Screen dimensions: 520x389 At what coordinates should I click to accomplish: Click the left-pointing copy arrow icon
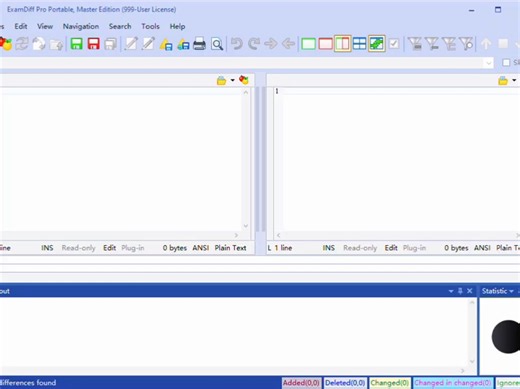pos(288,44)
